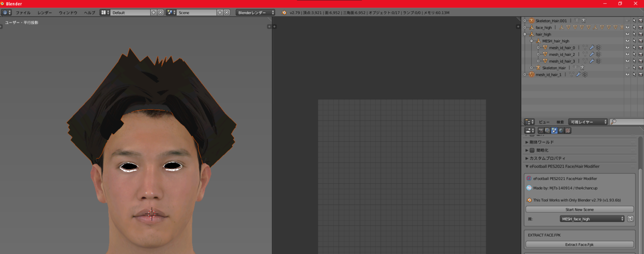Image resolution: width=644 pixels, height=254 pixels.
Task: Select the Skeleton_Hair.001 armature icon
Action: pos(531,20)
